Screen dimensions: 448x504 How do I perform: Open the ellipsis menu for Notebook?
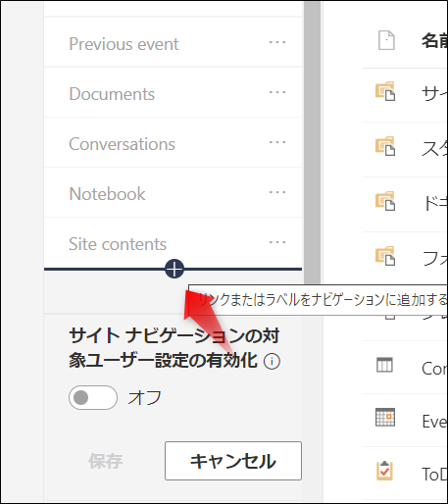click(x=277, y=192)
